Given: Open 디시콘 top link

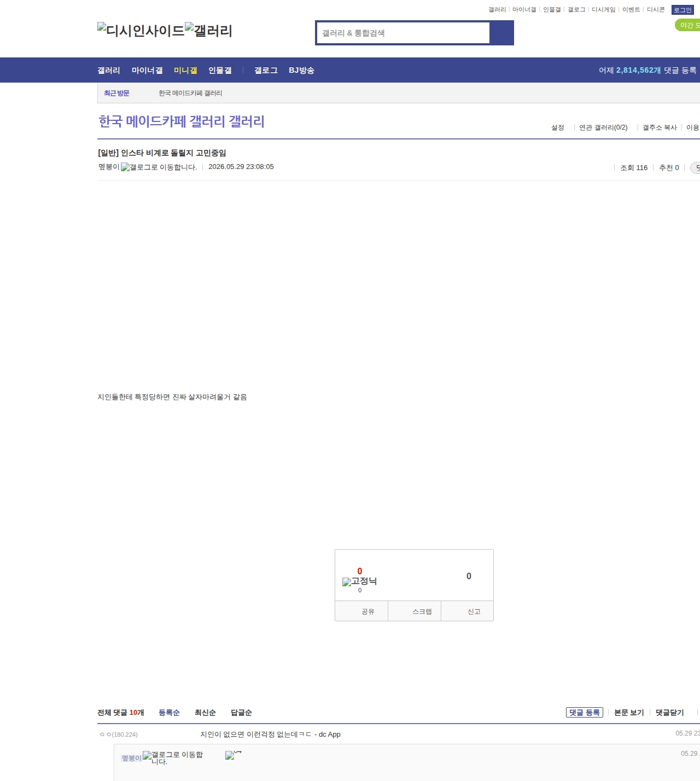Looking at the screenshot, I should pos(656,10).
